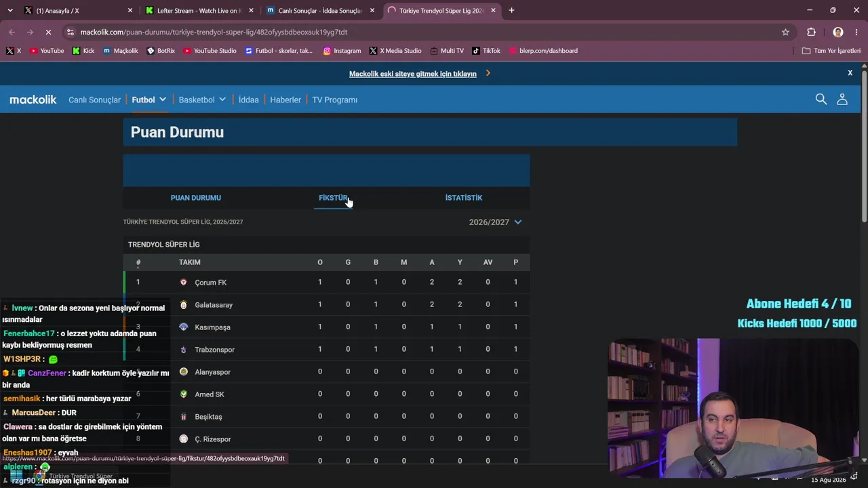Viewport: 868px width, 488px height.
Task: Select the İSTATİSTİK tab
Action: pyautogui.click(x=464, y=198)
